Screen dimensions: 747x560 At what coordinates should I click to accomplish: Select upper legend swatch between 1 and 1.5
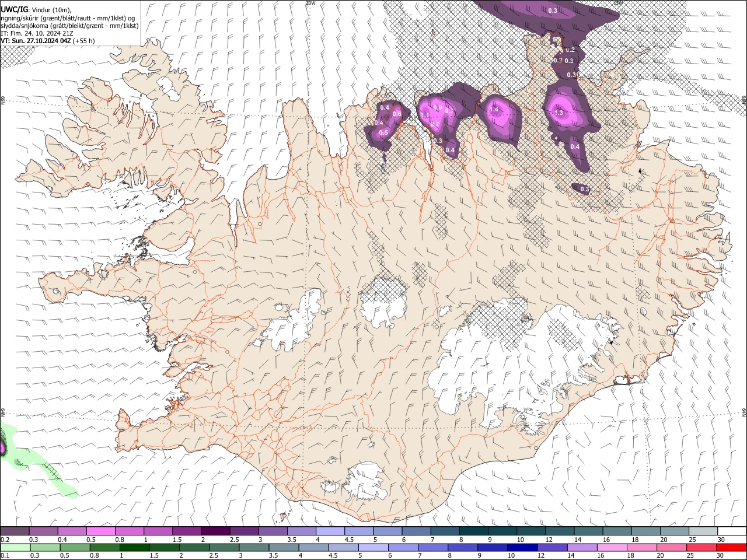tap(158, 531)
